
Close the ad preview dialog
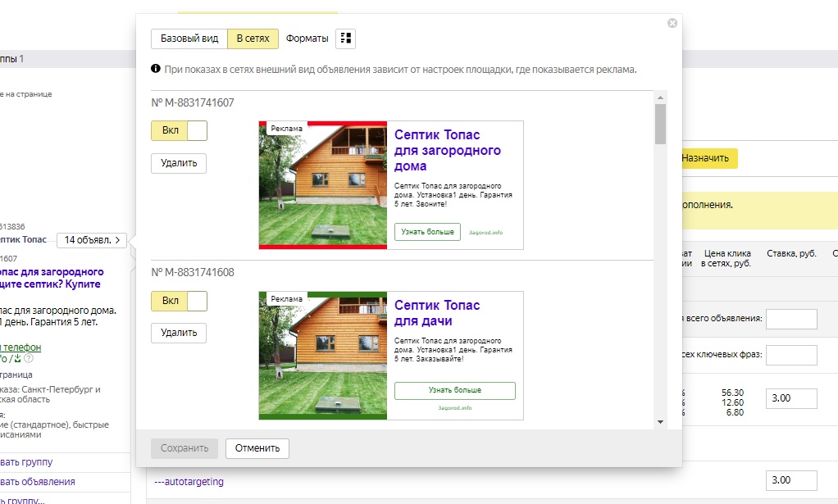(x=672, y=23)
